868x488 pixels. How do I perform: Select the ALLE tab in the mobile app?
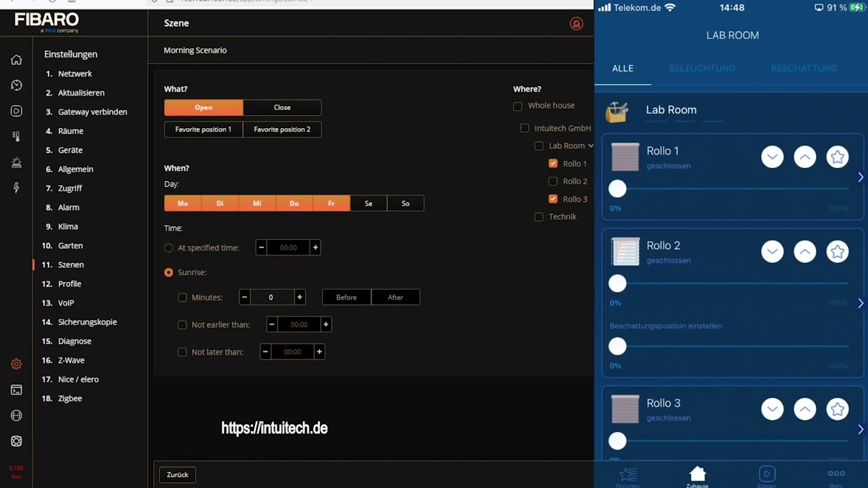pos(623,68)
